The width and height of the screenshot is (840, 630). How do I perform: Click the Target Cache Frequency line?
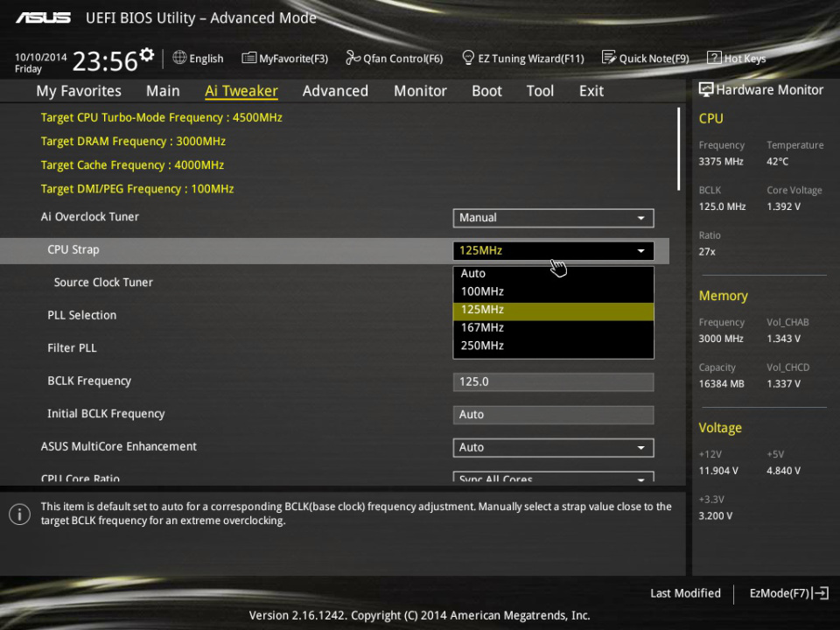tap(132, 165)
